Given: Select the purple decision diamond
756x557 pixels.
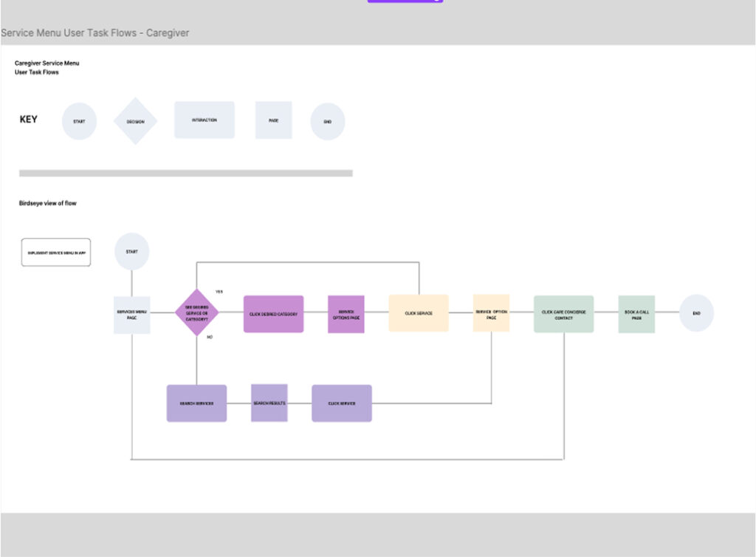Looking at the screenshot, I should coord(197,313).
